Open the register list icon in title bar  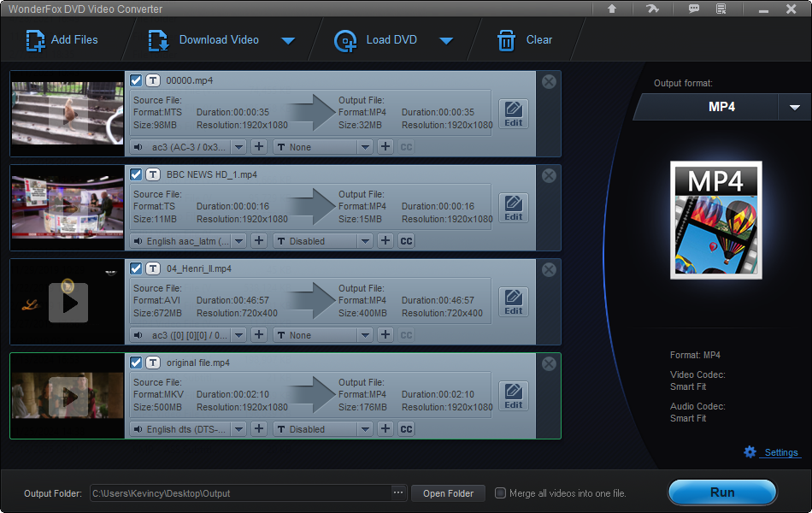point(721,9)
